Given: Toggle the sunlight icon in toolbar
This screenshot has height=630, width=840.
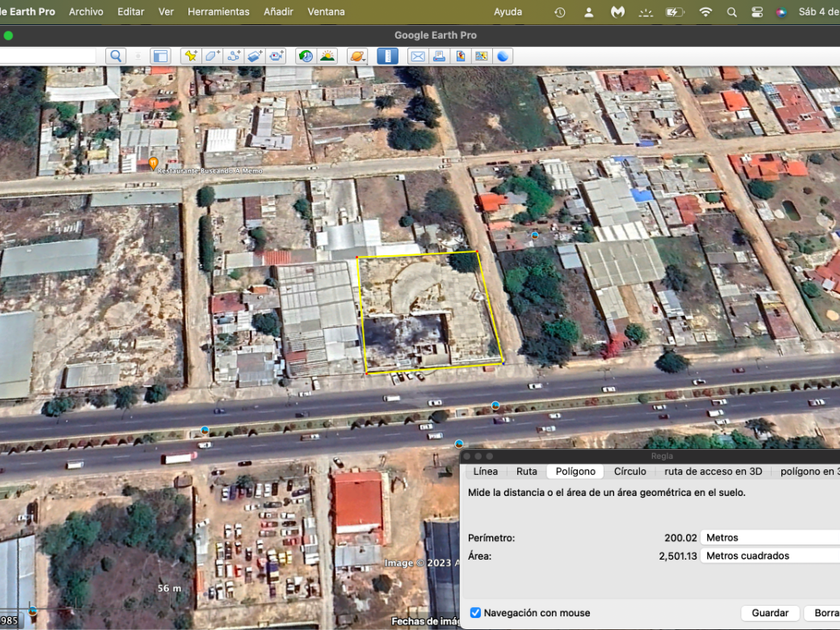Looking at the screenshot, I should 327,56.
